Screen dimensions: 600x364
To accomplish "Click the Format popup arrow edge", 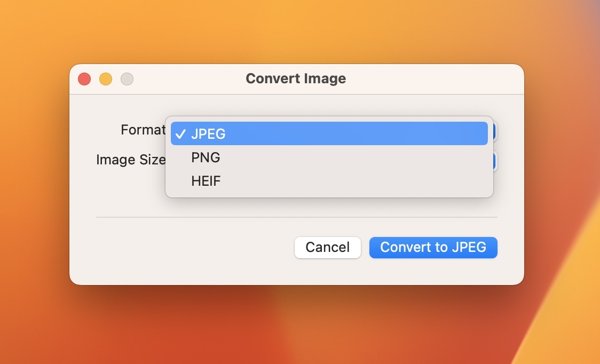I will click(x=495, y=132).
